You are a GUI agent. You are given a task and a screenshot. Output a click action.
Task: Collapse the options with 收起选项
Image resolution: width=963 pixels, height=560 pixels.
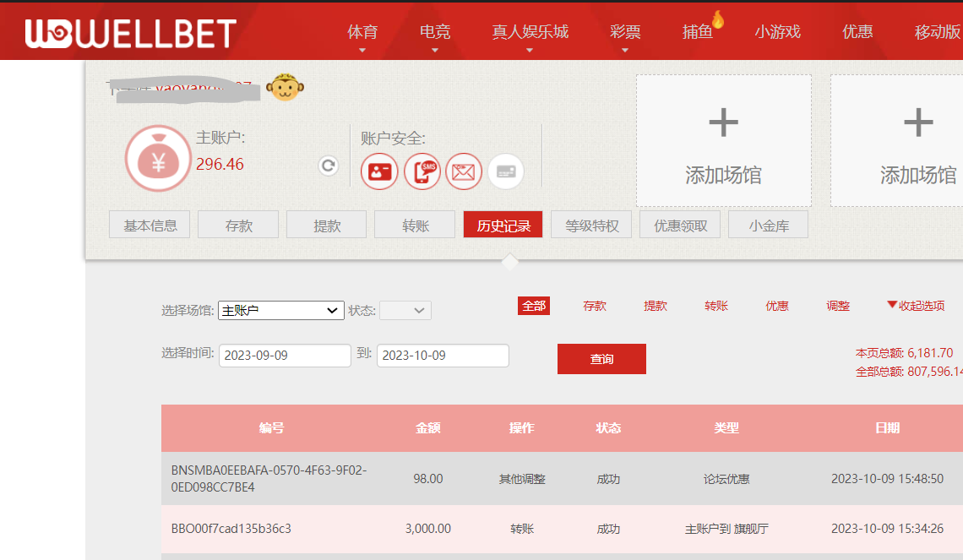(916, 306)
